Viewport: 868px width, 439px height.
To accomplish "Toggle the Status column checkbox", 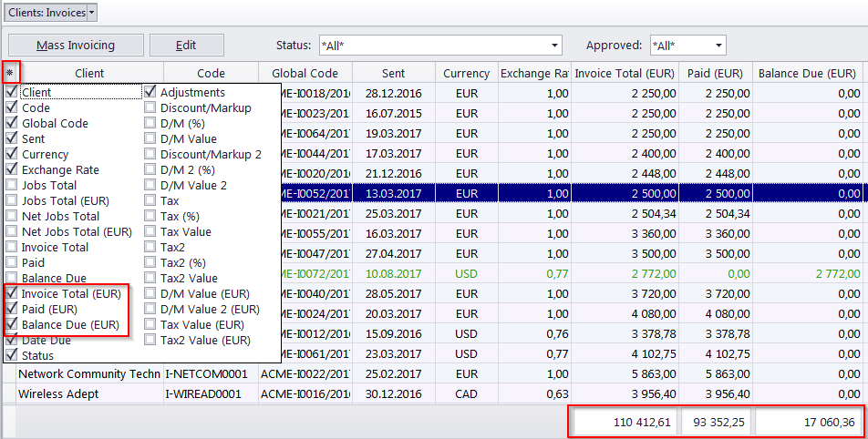I will point(11,355).
